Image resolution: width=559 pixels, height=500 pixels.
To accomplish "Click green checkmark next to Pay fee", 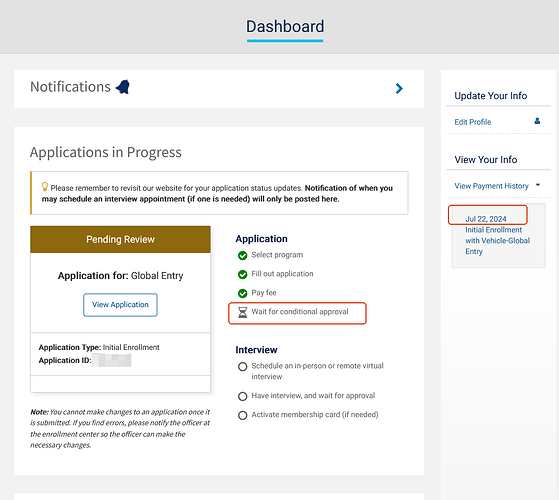I will pyautogui.click(x=242, y=293).
